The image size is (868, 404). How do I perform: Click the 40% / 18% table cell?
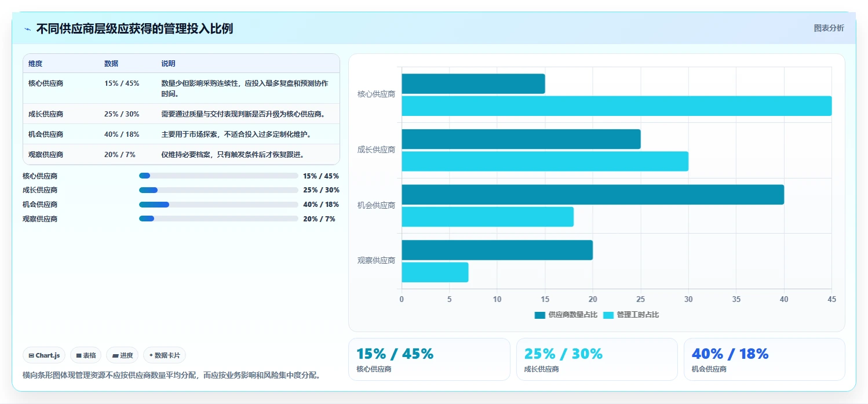122,134
